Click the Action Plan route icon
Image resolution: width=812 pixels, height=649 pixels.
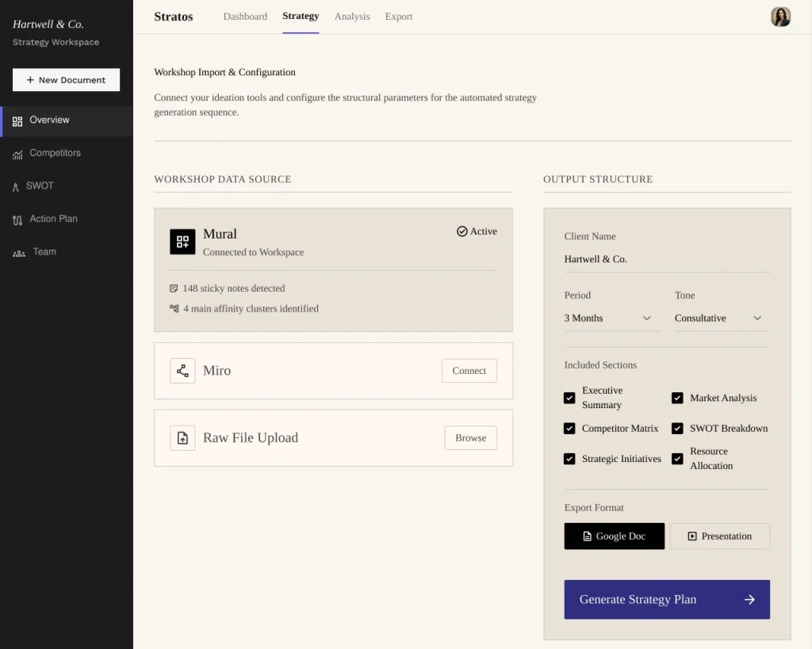(17, 220)
